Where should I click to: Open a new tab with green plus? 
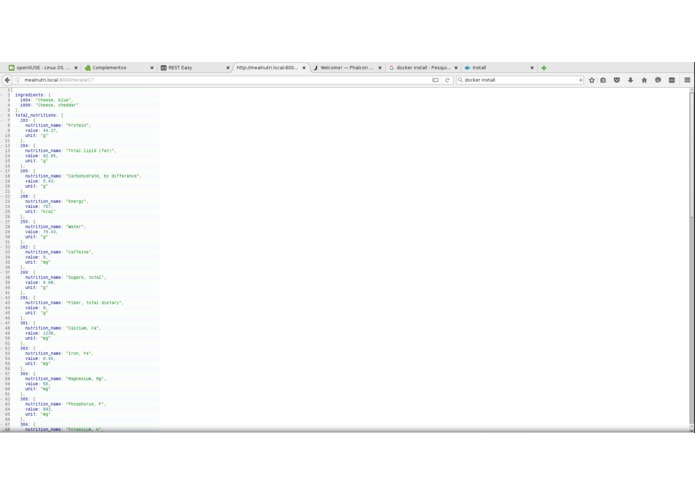(544, 68)
